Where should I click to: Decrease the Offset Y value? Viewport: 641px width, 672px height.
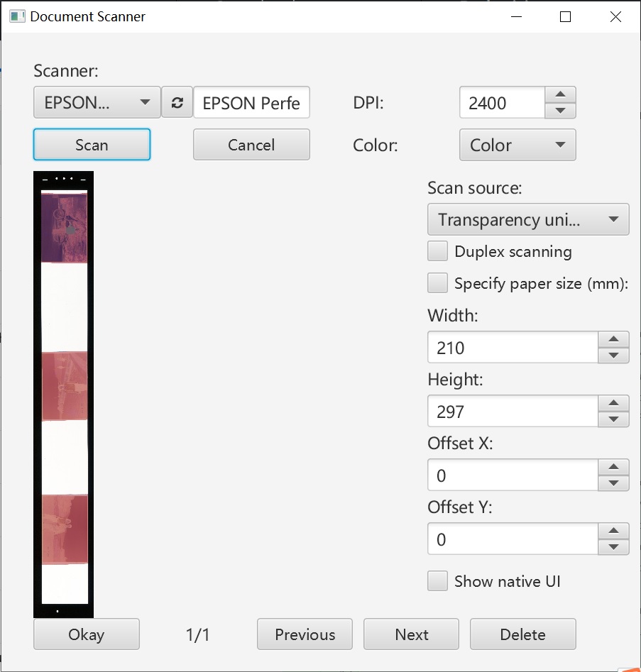click(613, 546)
